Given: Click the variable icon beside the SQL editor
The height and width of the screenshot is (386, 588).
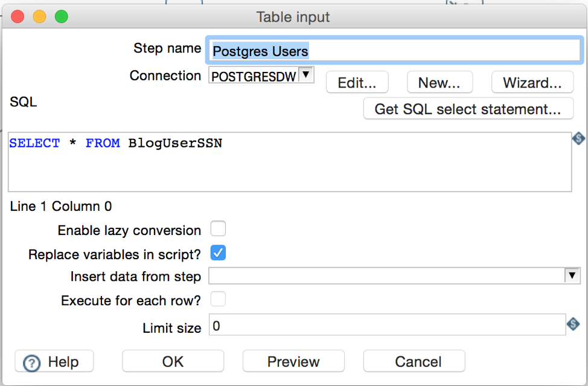Looking at the screenshot, I should tap(578, 138).
